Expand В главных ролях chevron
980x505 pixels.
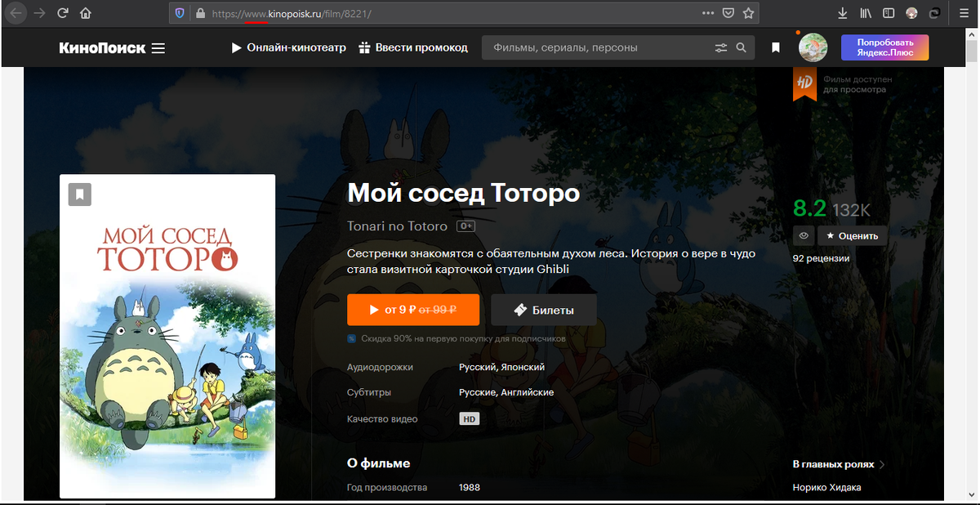pos(882,464)
